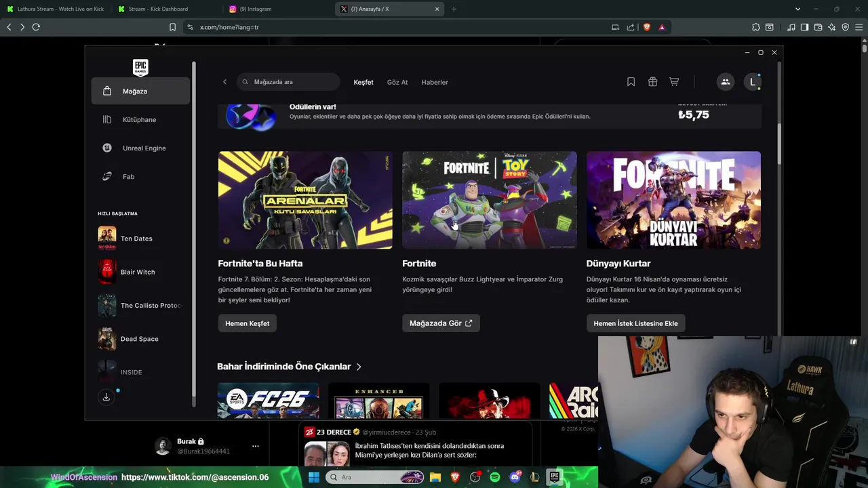This screenshot has height=488, width=868.
Task: Click the Epic rewards balance ₺5,75
Action: 694,115
